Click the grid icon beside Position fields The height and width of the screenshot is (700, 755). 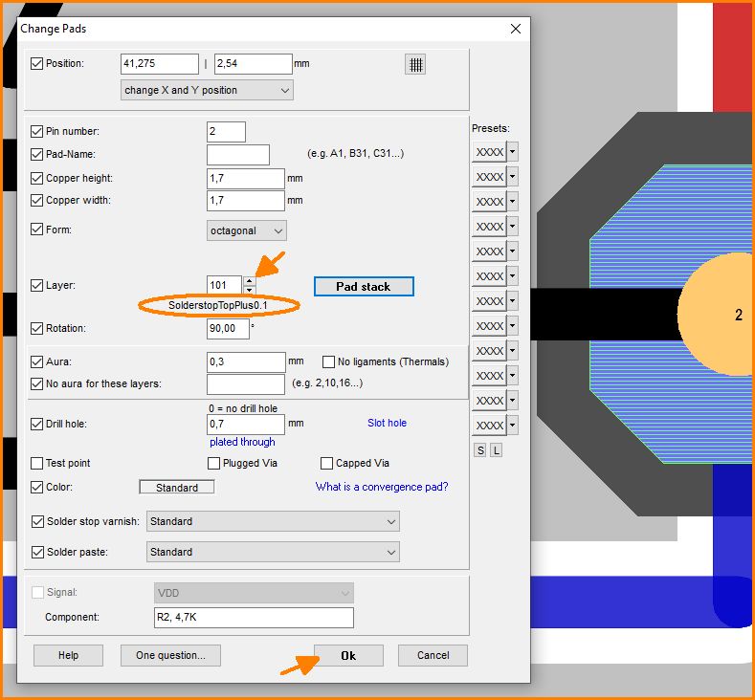pos(415,64)
